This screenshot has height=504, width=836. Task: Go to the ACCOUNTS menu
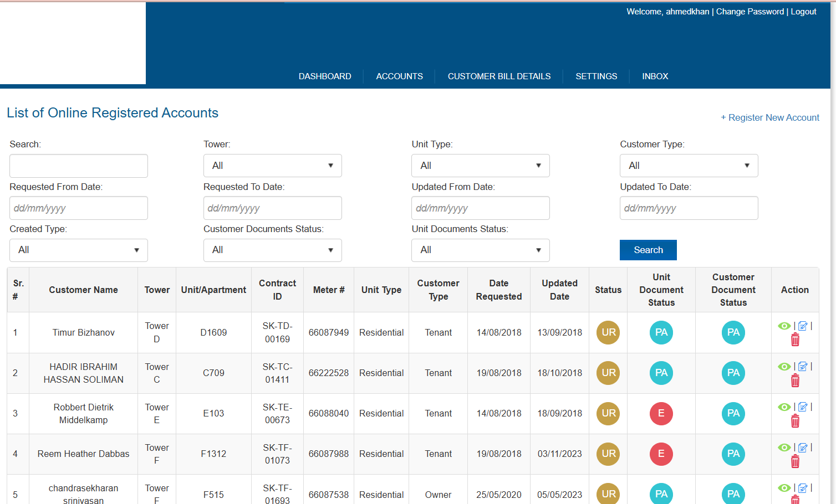399,76
